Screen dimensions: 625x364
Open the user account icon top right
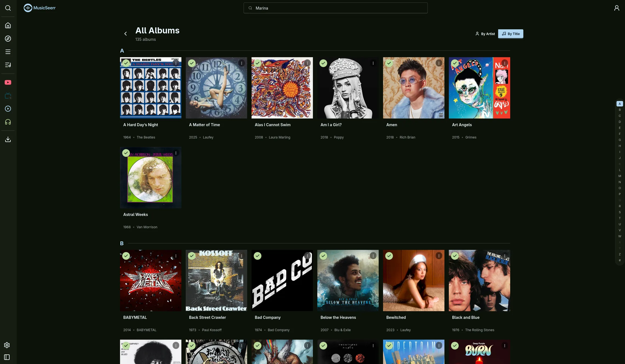coord(617,8)
